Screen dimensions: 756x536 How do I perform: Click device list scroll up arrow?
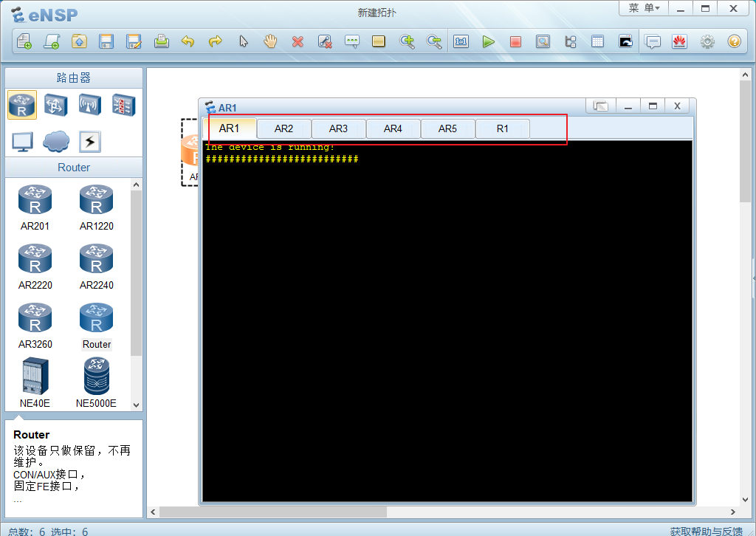(x=136, y=185)
